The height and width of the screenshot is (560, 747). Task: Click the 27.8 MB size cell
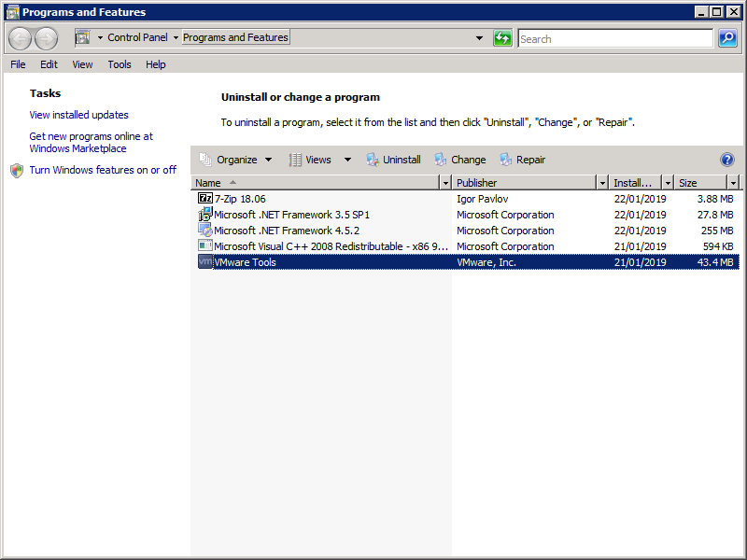click(715, 215)
